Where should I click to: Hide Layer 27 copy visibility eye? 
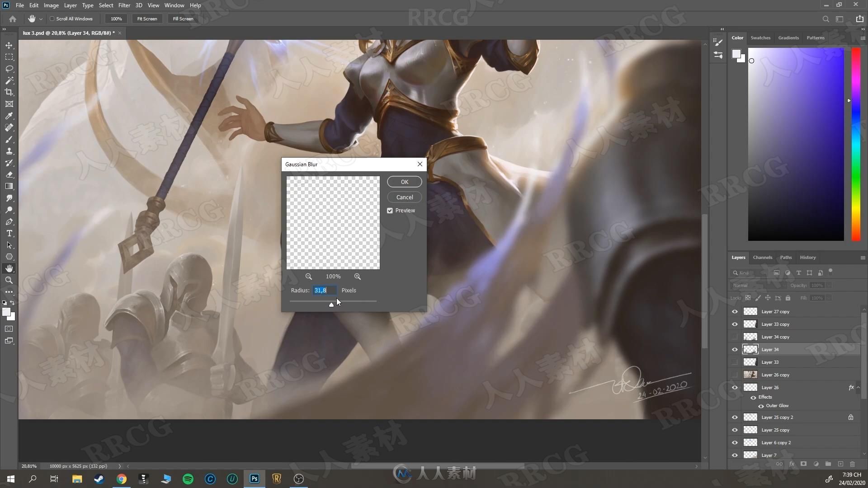(735, 311)
